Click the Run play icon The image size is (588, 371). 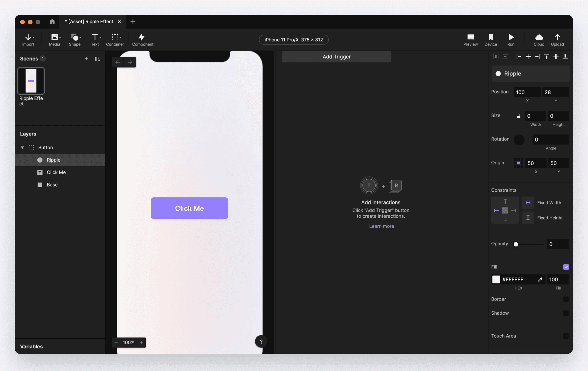click(x=511, y=37)
